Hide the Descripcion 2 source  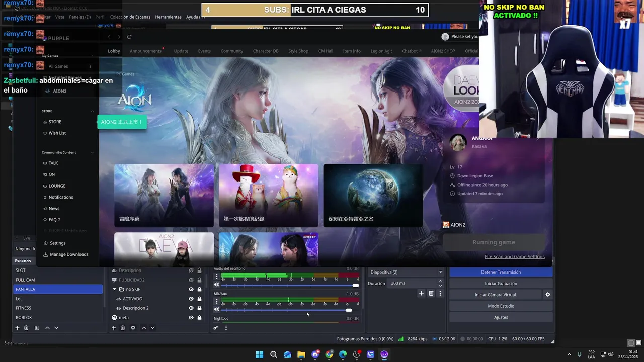point(191,308)
